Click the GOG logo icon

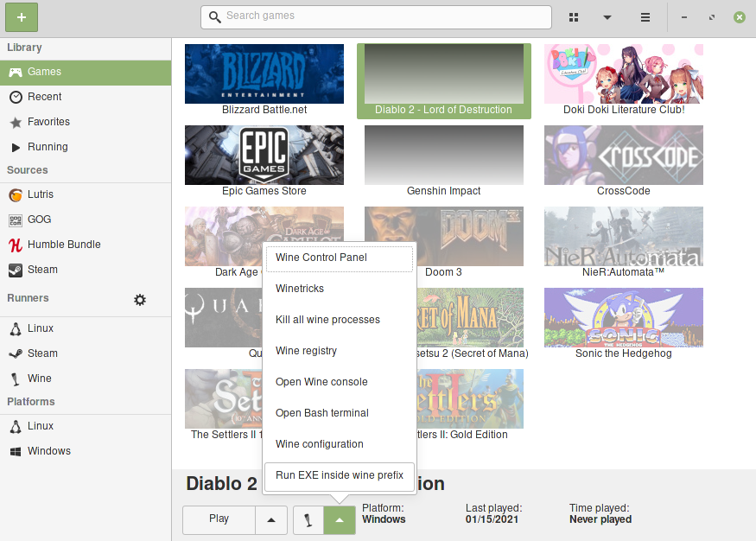point(16,220)
